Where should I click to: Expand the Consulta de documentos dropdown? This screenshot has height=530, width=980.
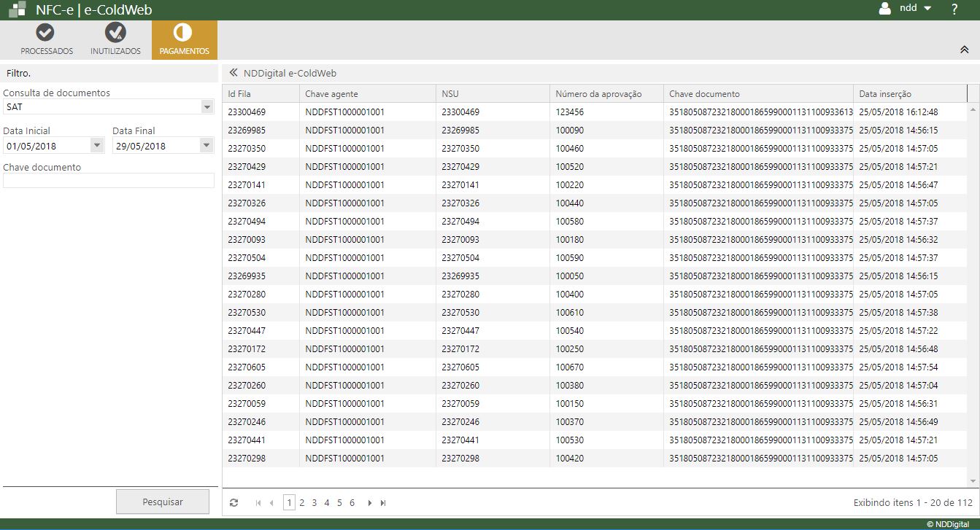click(206, 107)
